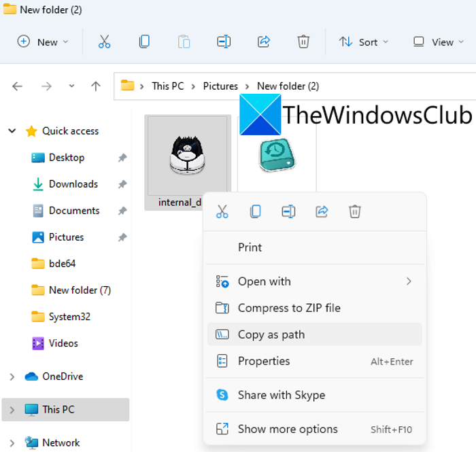Screen dimensions: 476x452
Task: Open Desktop in Quick access
Action: point(67,158)
